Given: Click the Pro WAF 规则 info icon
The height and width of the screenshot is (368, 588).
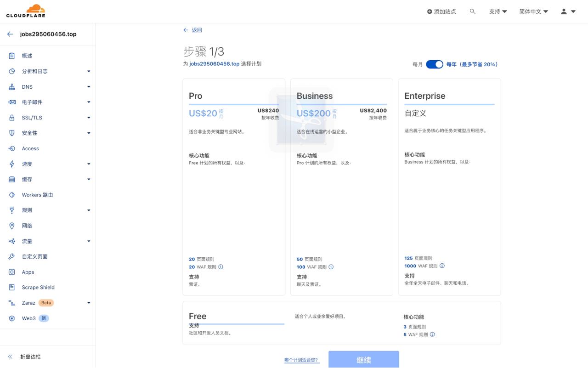Looking at the screenshot, I should coord(220,267).
